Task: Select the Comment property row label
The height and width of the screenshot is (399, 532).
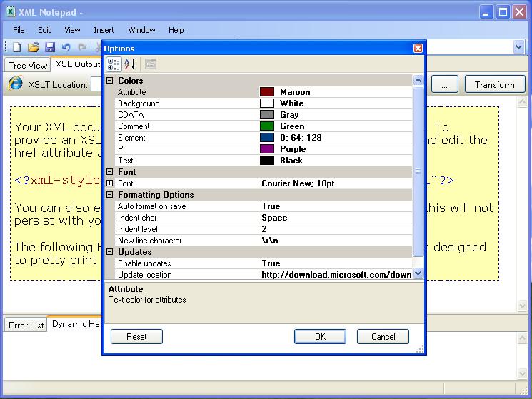Action: pyautogui.click(x=134, y=126)
